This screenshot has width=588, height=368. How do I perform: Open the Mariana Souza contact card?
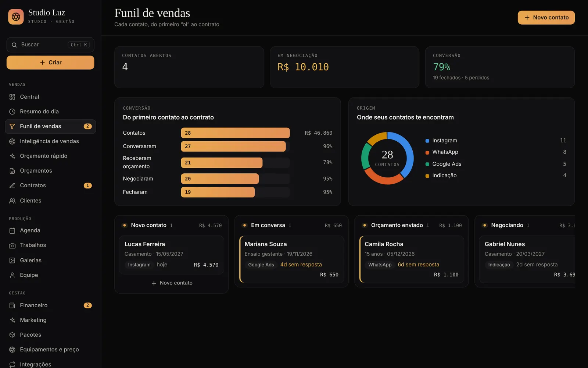point(292,259)
